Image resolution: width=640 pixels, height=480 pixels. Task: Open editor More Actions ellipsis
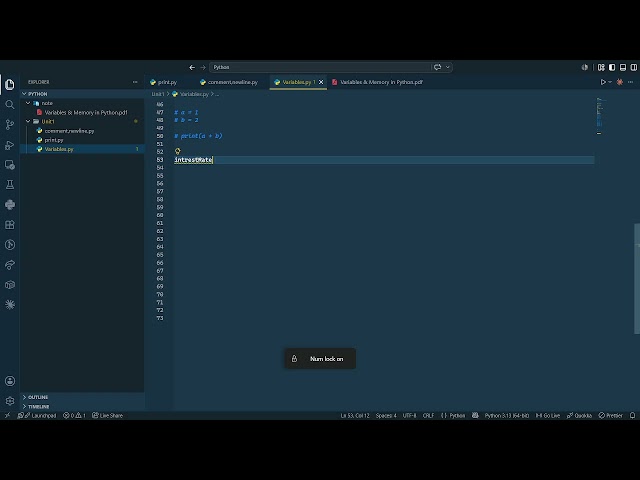tap(631, 82)
